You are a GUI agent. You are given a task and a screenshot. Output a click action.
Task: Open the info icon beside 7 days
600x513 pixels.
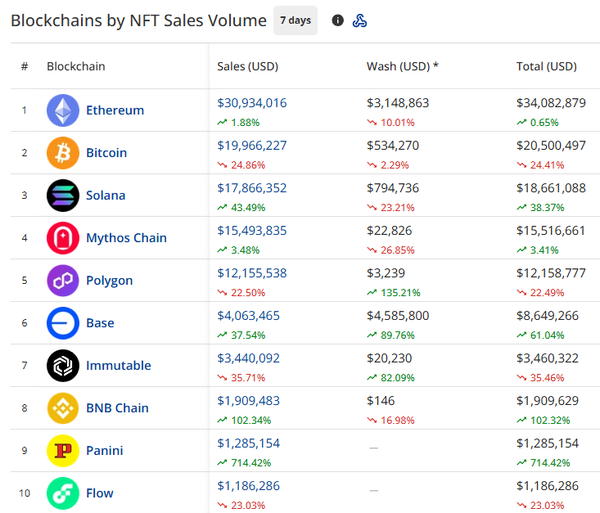coord(337,21)
